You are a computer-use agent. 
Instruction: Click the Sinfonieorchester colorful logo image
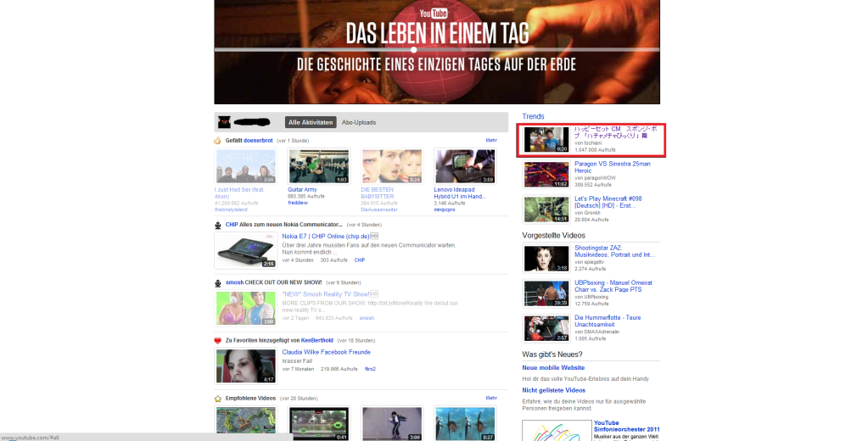[557, 431]
